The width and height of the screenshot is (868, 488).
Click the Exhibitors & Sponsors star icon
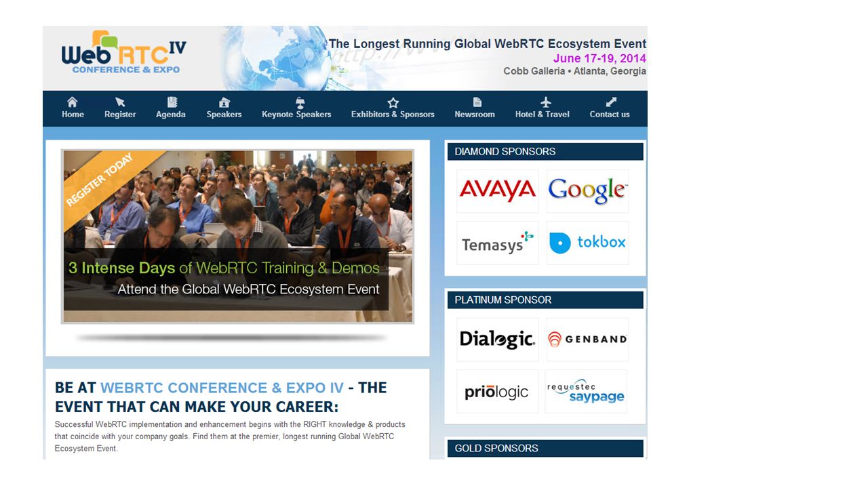(393, 103)
